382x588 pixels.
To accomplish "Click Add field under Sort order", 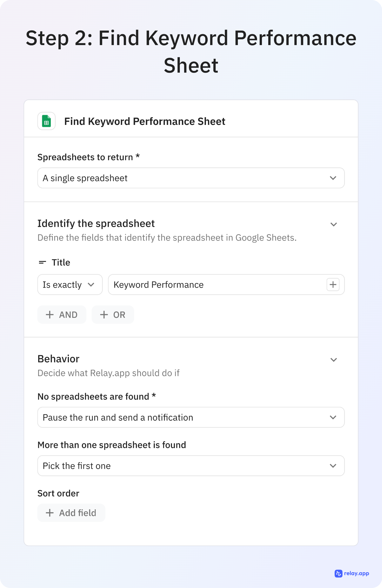I will (71, 513).
